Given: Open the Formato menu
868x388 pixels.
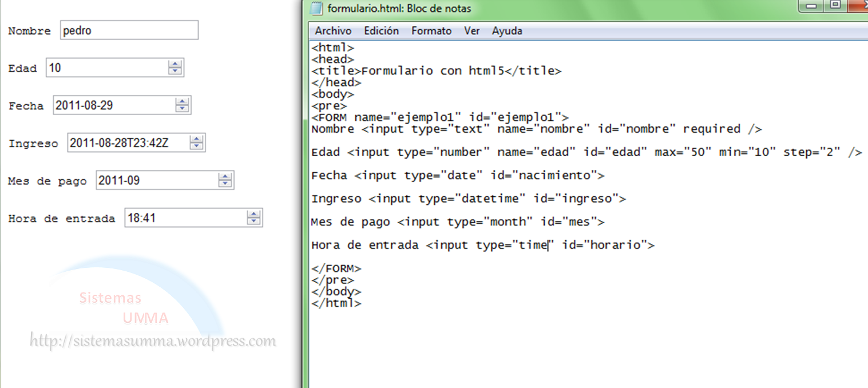Looking at the screenshot, I should tap(431, 31).
